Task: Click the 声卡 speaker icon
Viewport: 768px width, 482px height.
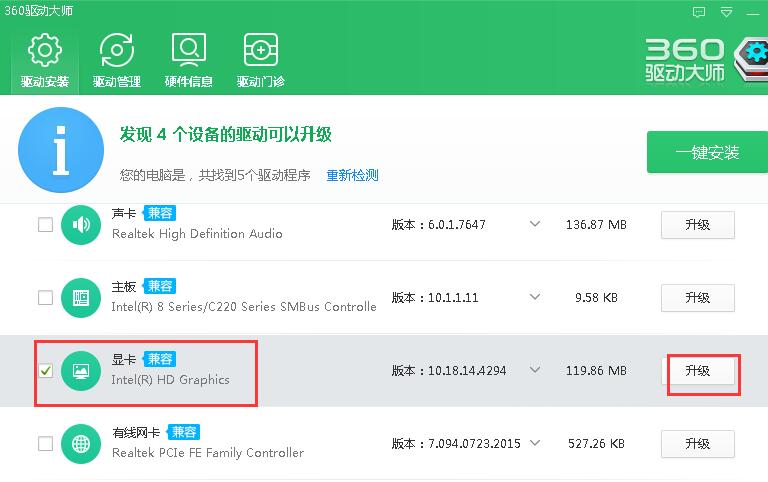Action: 81,225
